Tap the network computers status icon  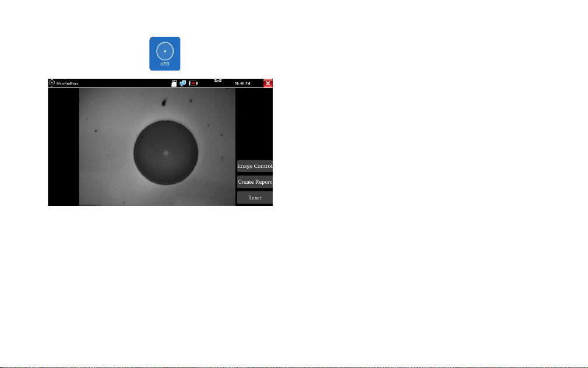coord(182,83)
